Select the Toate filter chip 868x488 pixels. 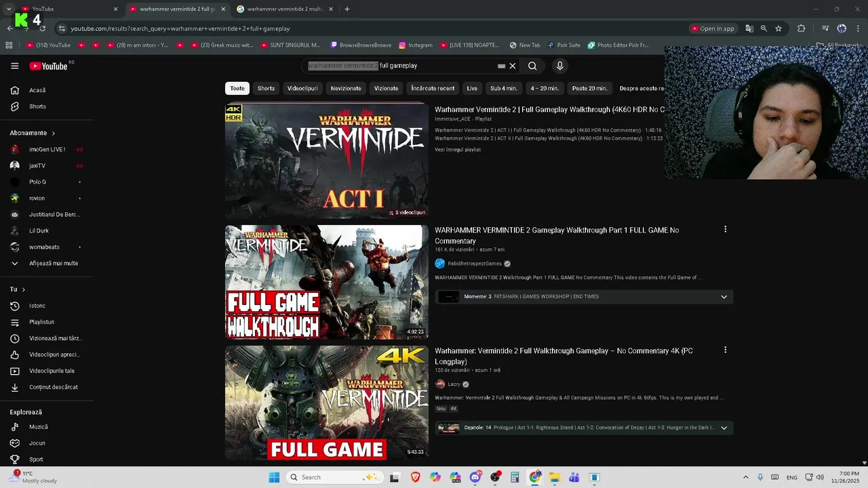pos(237,88)
